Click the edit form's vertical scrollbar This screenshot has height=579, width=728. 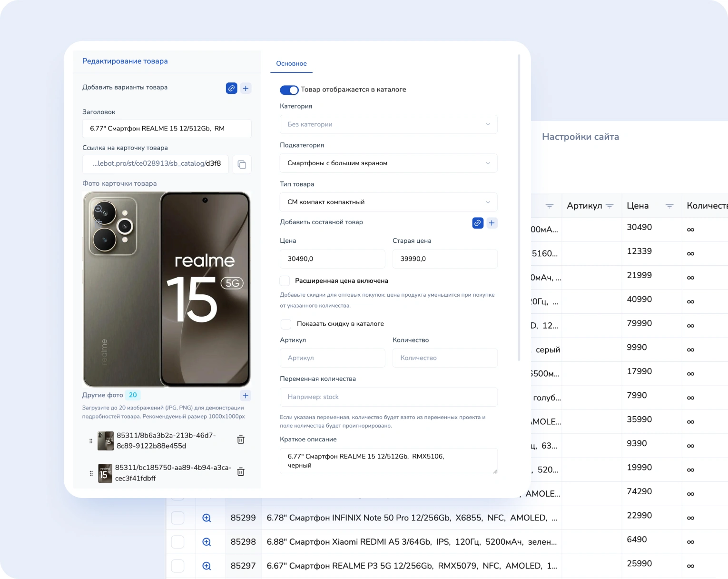tap(519, 207)
